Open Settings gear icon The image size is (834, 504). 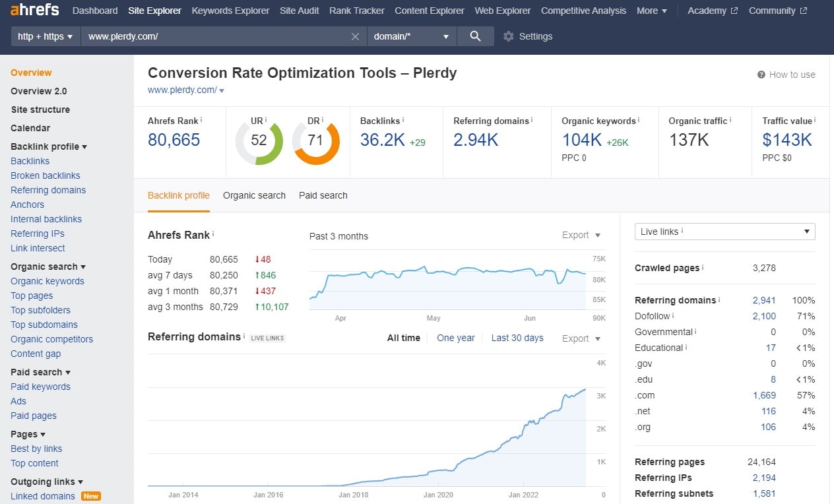tap(508, 36)
